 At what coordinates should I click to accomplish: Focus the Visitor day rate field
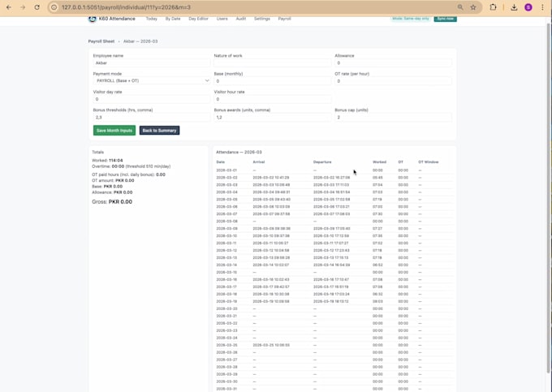point(152,99)
